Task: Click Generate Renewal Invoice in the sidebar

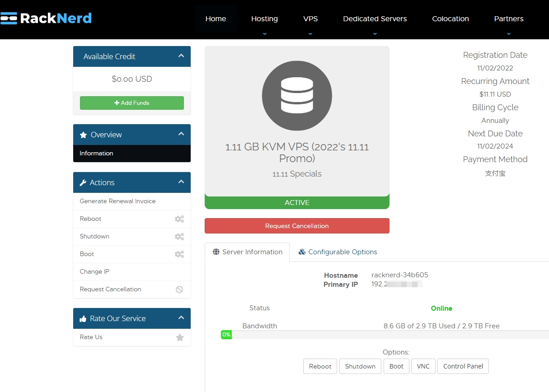Action: pos(132,201)
